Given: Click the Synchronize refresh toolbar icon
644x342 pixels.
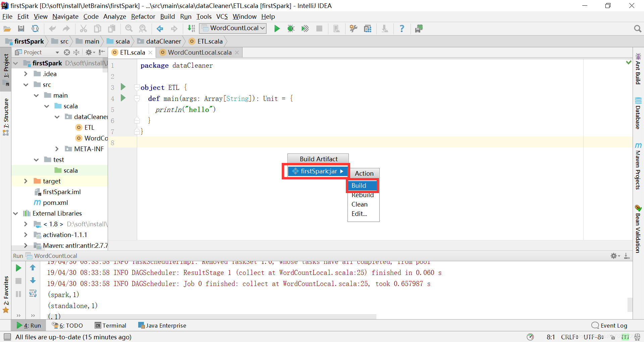Looking at the screenshot, I should pos(35,29).
